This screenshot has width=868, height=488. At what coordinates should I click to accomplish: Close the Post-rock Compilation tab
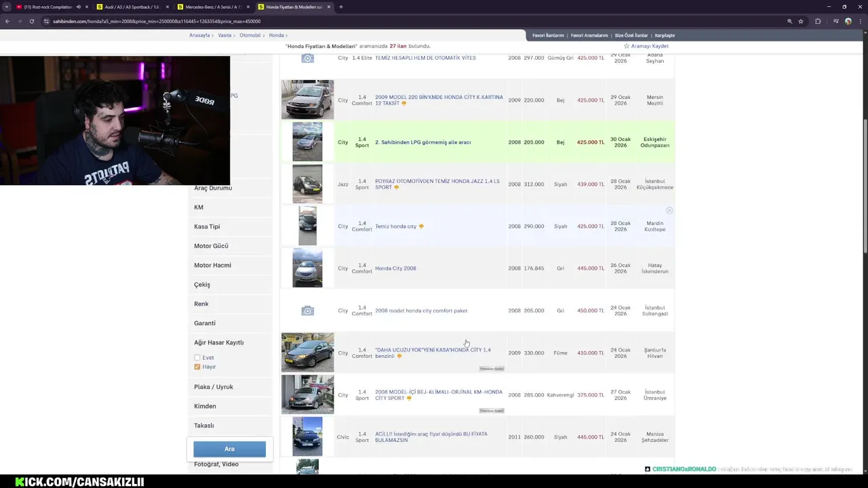coord(87,7)
